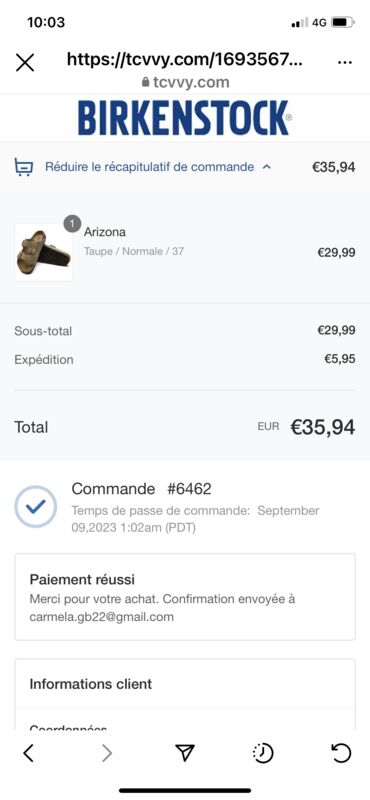Viewport: 370px width, 800px height.
Task: Open the Arizona sandal product thumbnail
Action: 43,252
